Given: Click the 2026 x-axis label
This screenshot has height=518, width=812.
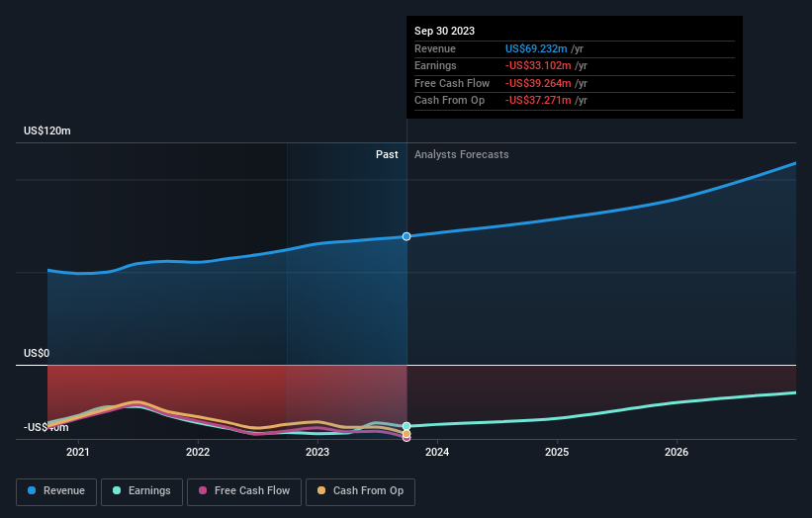Looking at the screenshot, I should (x=677, y=453).
